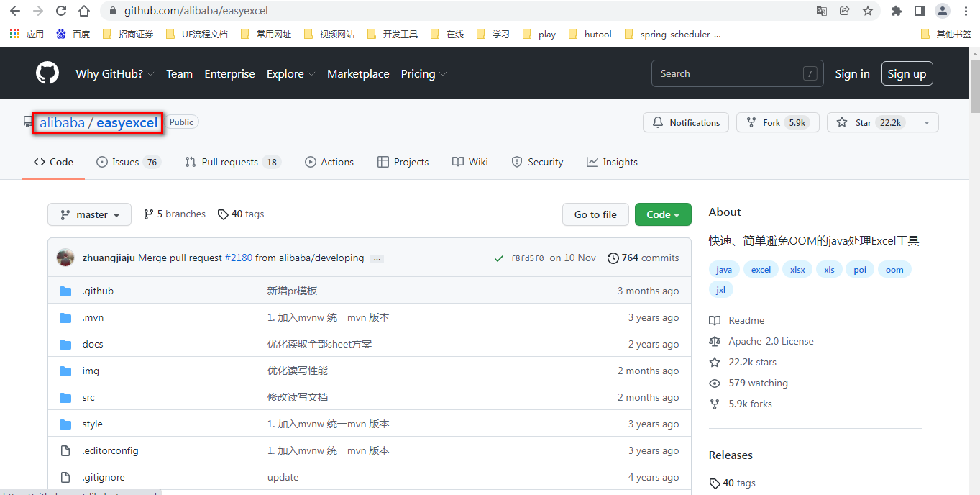980x495 pixels.
Task: Open the Why GitHub? dropdown
Action: (115, 73)
